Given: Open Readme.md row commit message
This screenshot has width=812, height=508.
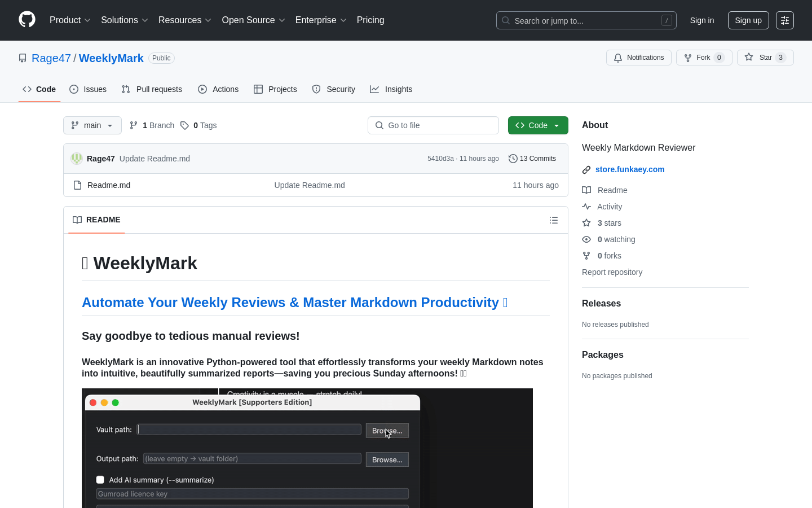Looking at the screenshot, I should (310, 185).
